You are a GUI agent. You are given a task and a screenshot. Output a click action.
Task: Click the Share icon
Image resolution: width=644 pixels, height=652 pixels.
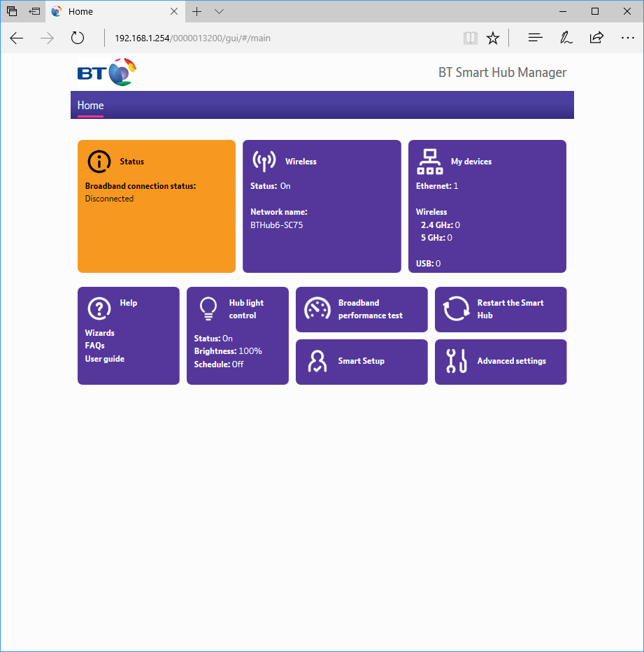[x=596, y=38]
